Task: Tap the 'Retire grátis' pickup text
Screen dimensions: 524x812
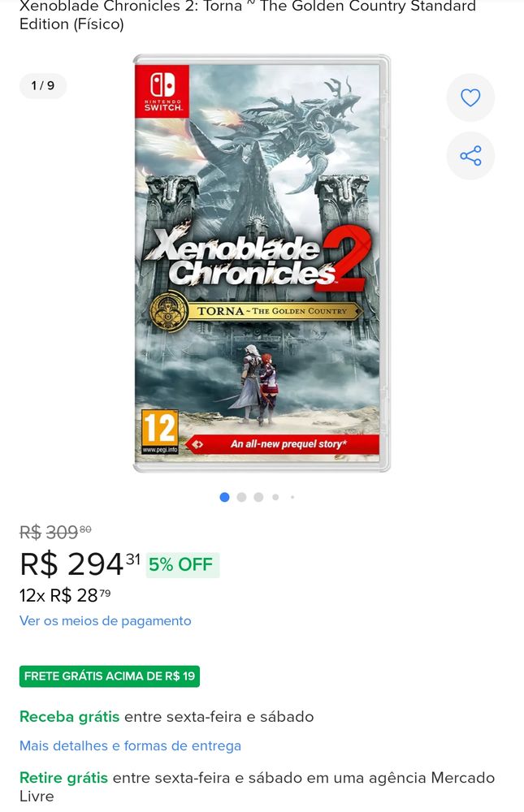Action: click(x=63, y=778)
